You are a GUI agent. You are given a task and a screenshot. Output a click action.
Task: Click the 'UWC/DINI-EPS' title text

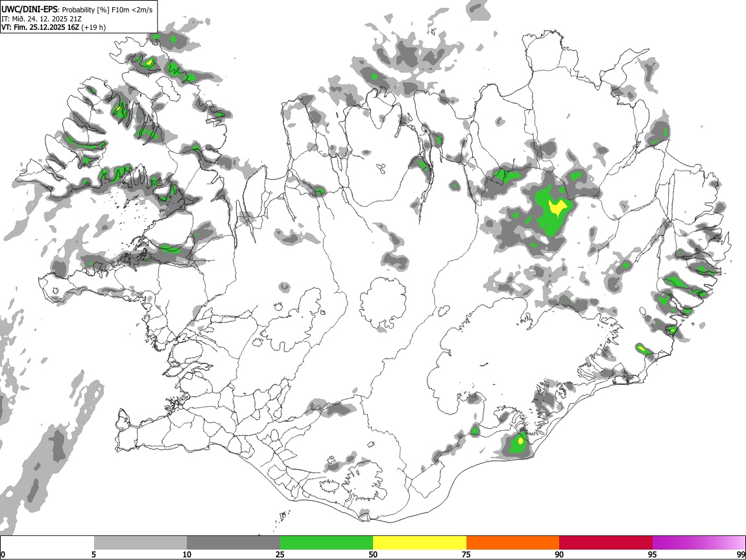[x=30, y=10]
